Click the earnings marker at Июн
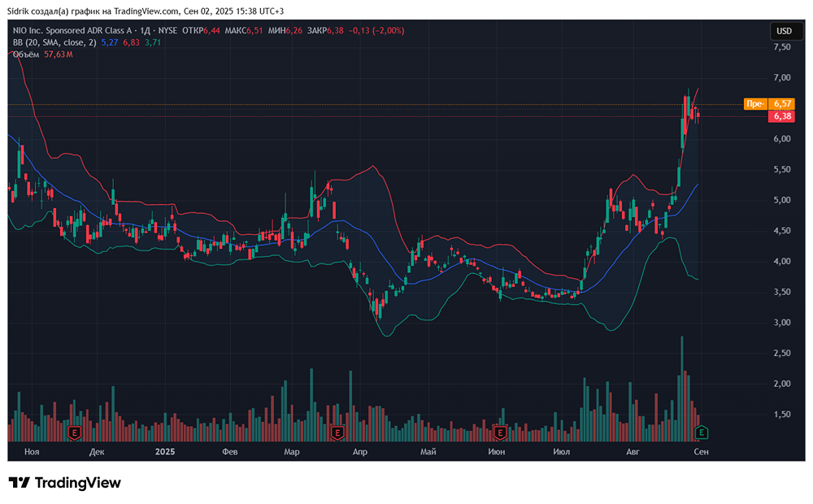The image size is (813, 504). (500, 432)
